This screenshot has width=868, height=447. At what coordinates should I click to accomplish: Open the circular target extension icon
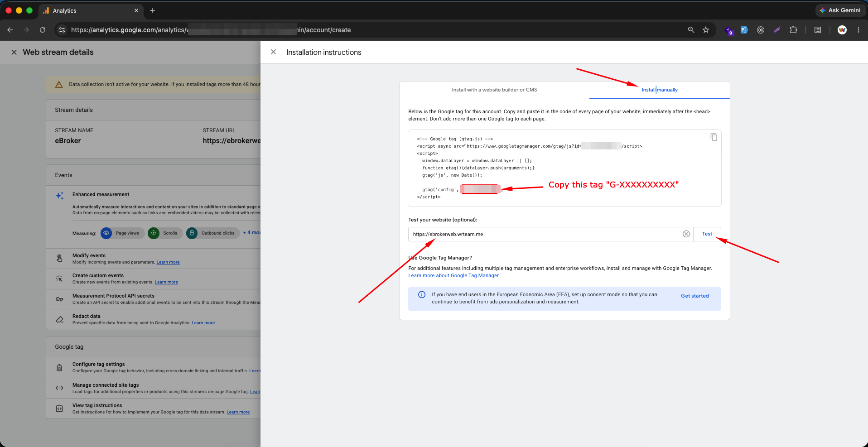761,30
